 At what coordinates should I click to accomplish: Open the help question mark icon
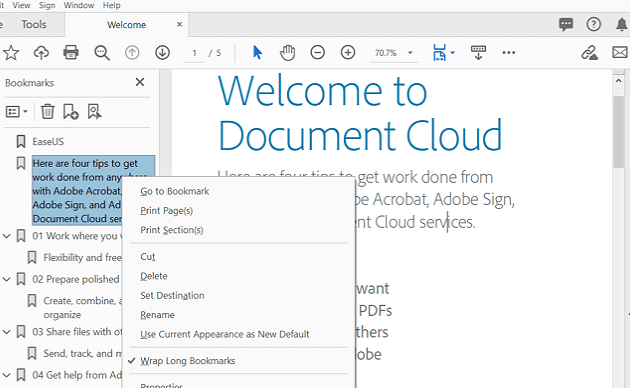point(593,25)
